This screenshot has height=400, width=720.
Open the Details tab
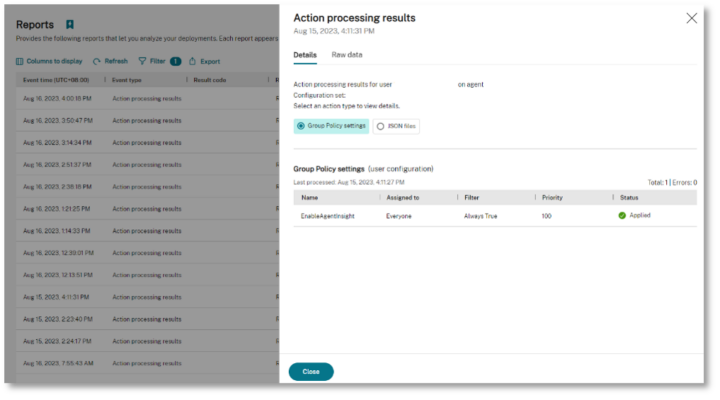pos(305,54)
